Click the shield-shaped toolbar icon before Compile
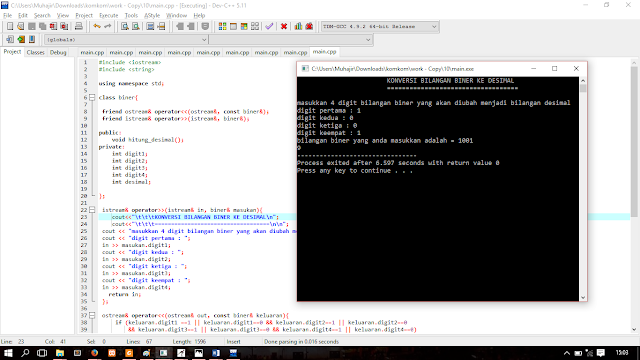 pyautogui.click(x=205, y=27)
